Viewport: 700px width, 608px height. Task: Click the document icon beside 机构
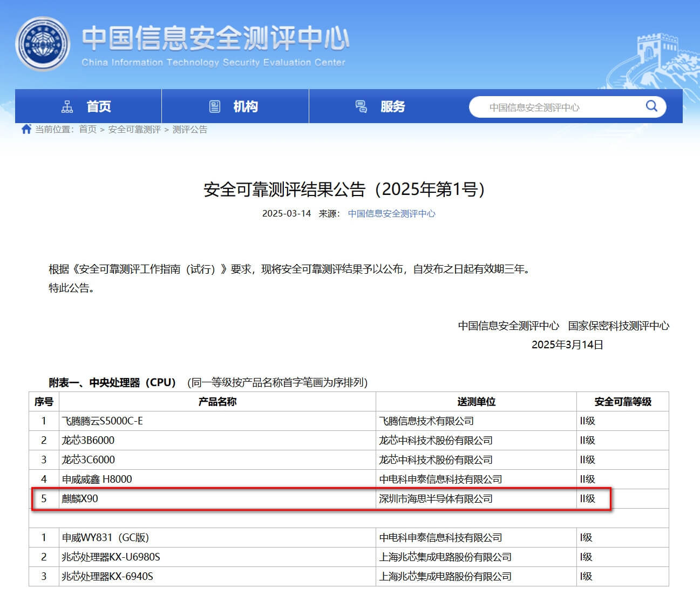(x=215, y=106)
